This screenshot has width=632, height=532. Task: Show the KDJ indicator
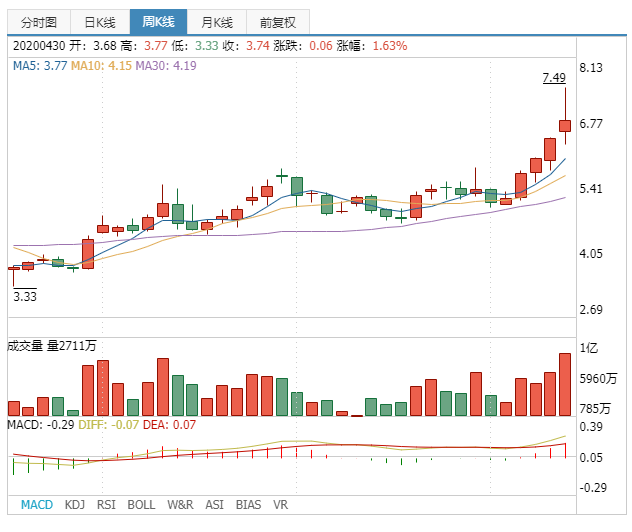pos(75,505)
